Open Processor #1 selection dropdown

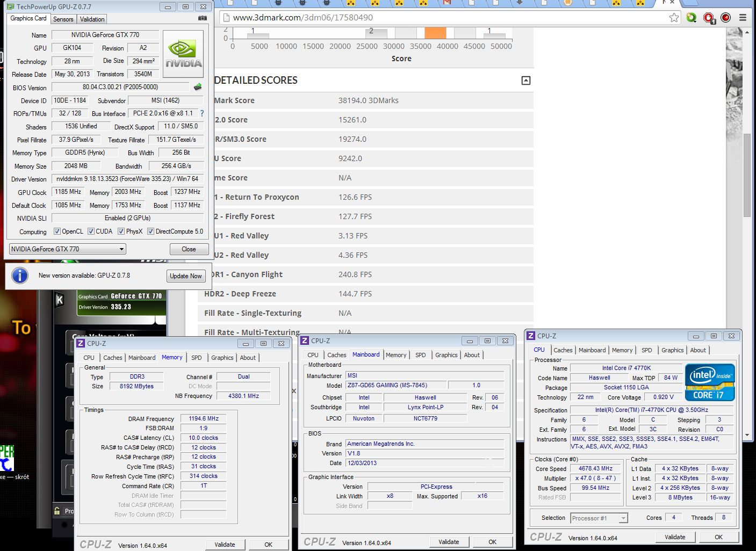click(599, 518)
